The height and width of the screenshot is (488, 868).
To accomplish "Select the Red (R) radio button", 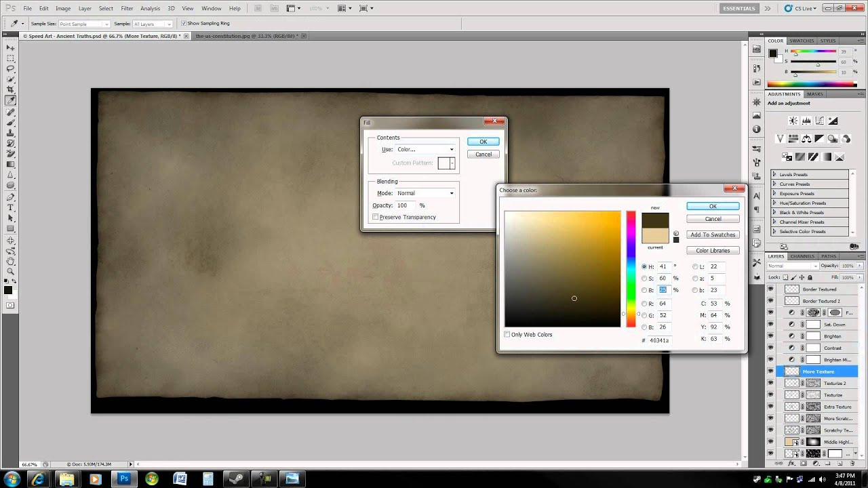I will [x=644, y=303].
